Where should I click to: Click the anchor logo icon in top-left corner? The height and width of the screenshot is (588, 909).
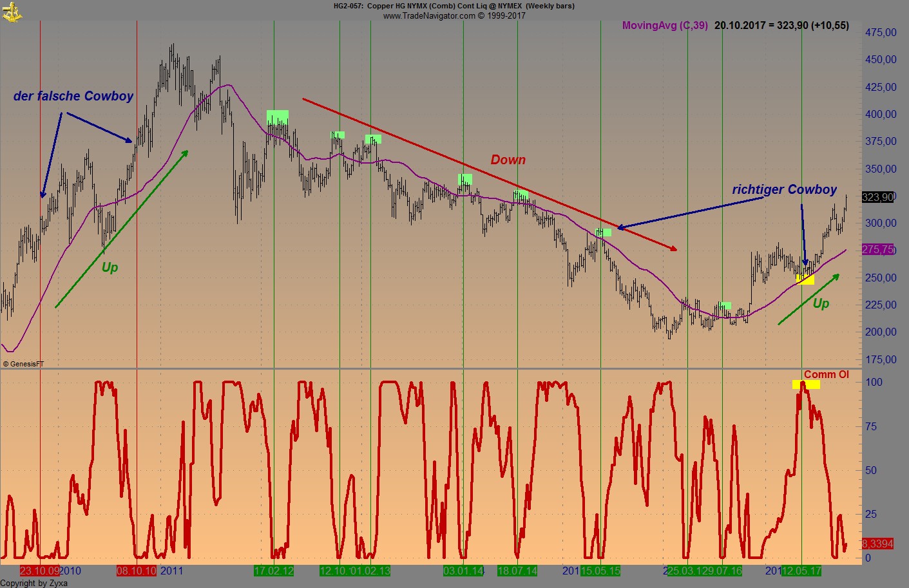[12, 10]
